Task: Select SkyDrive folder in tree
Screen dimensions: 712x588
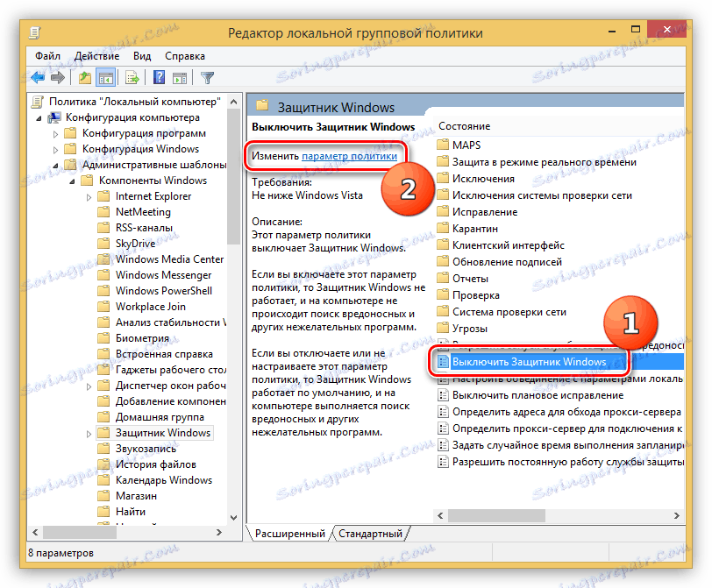Action: 135,244
